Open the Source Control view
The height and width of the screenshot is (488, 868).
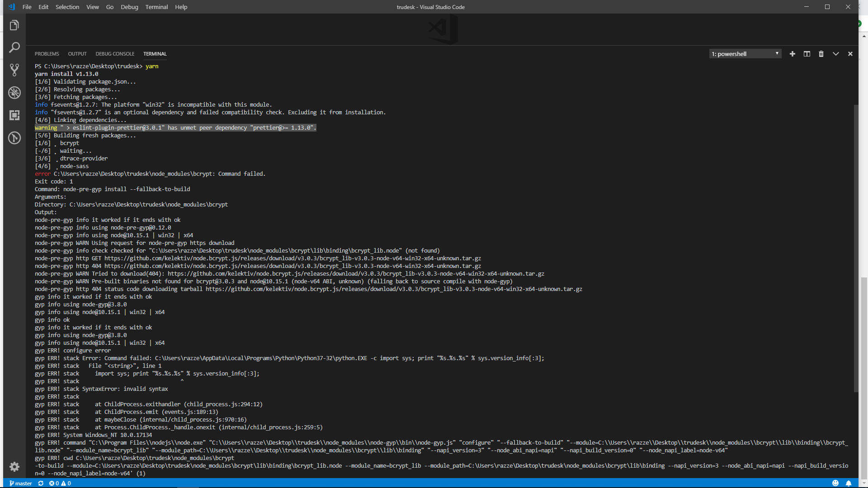14,70
